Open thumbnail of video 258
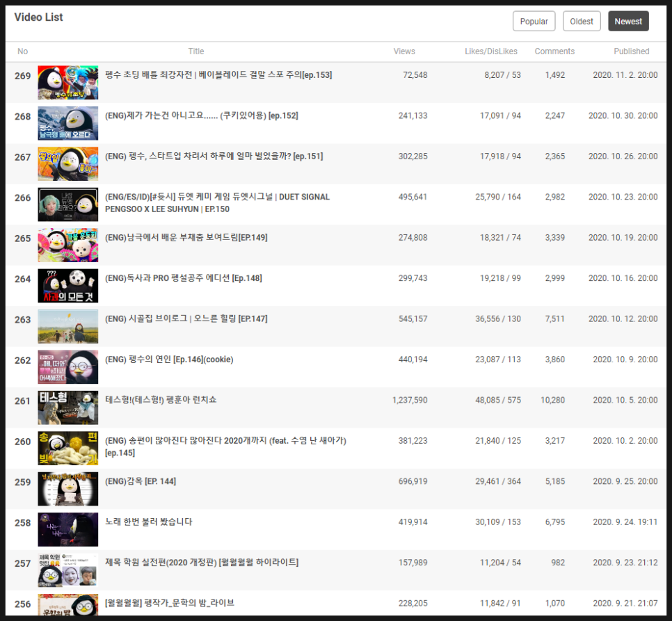The height and width of the screenshot is (621, 672). click(x=67, y=530)
